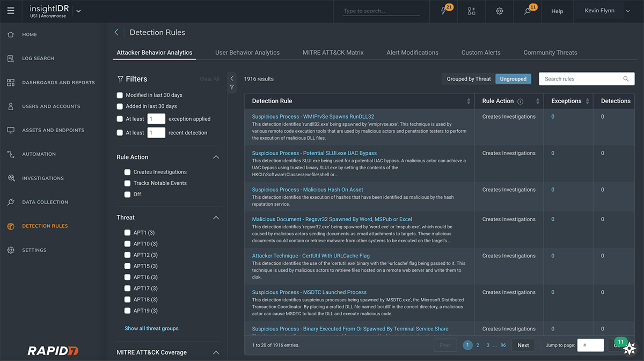Enable the Creates Investigations filter
The height and width of the screenshot is (361, 644).
pyautogui.click(x=127, y=172)
